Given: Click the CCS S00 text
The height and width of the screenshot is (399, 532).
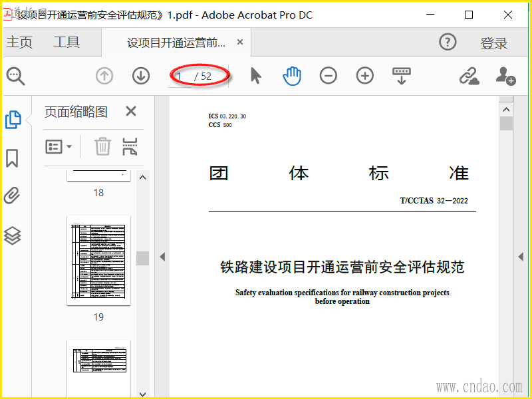Looking at the screenshot, I should (220, 125).
